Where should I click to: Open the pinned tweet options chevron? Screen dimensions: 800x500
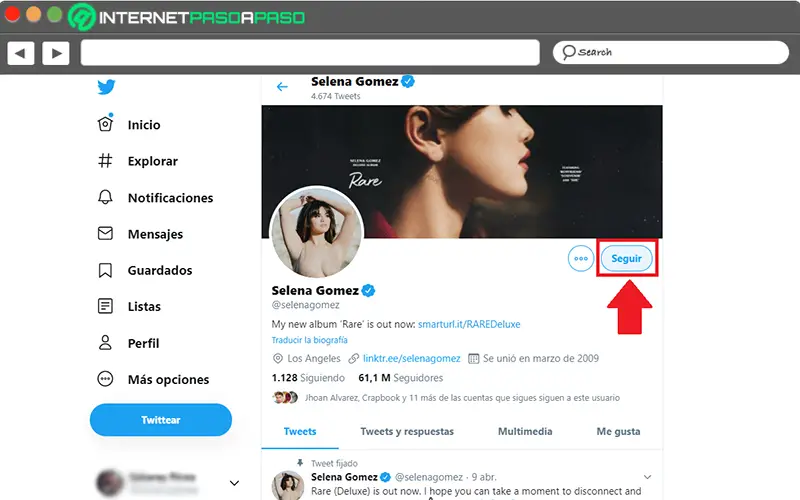coord(647,477)
